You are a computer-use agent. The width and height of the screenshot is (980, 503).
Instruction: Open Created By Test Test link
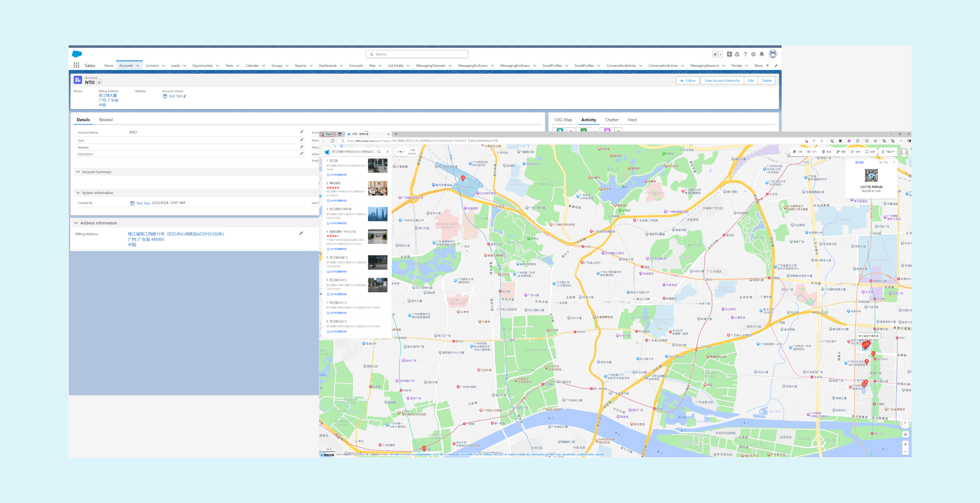tap(143, 203)
